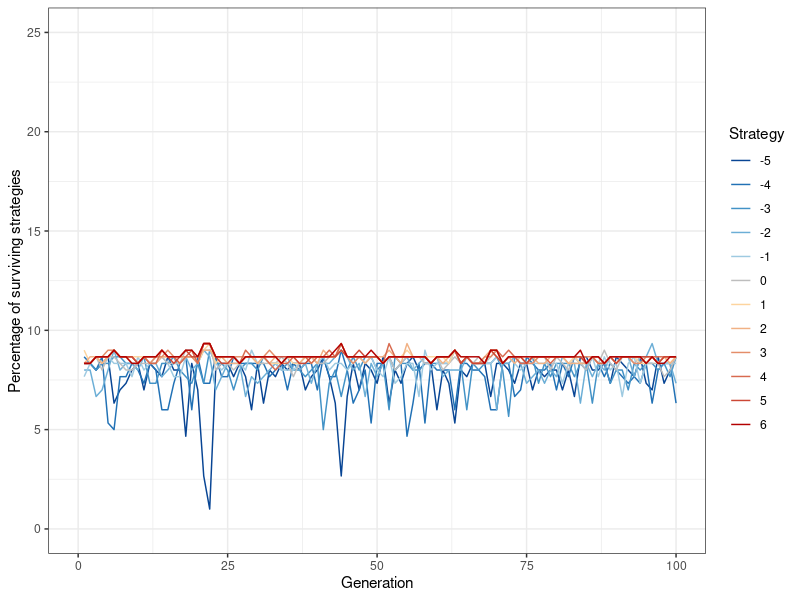Screen dimensions: 800x600
Task: Click the gray Strategy 0 legend swatch
Action: [x=741, y=281]
